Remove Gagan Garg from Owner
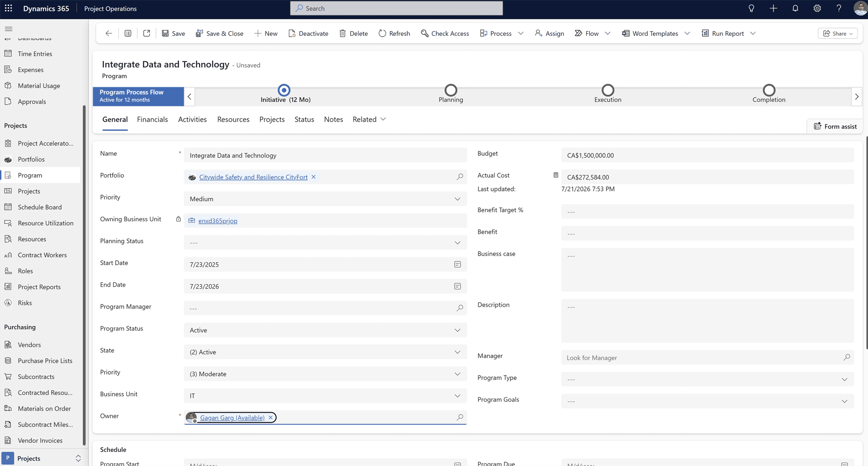The image size is (868, 466). point(270,418)
